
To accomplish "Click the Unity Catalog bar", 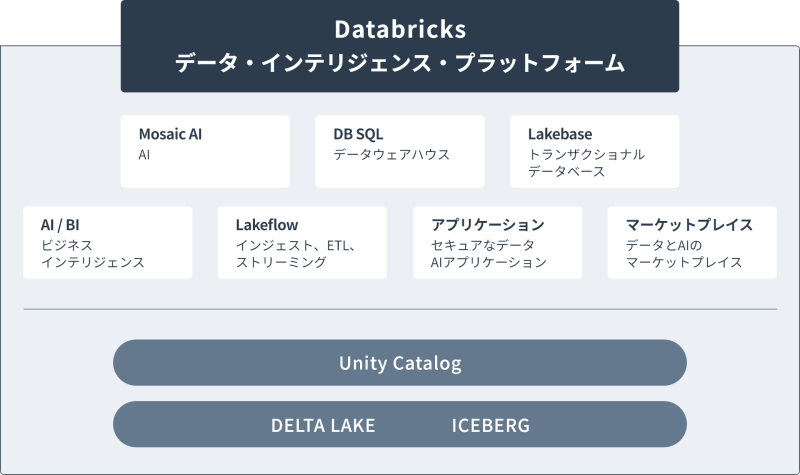I will pyautogui.click(x=400, y=363).
